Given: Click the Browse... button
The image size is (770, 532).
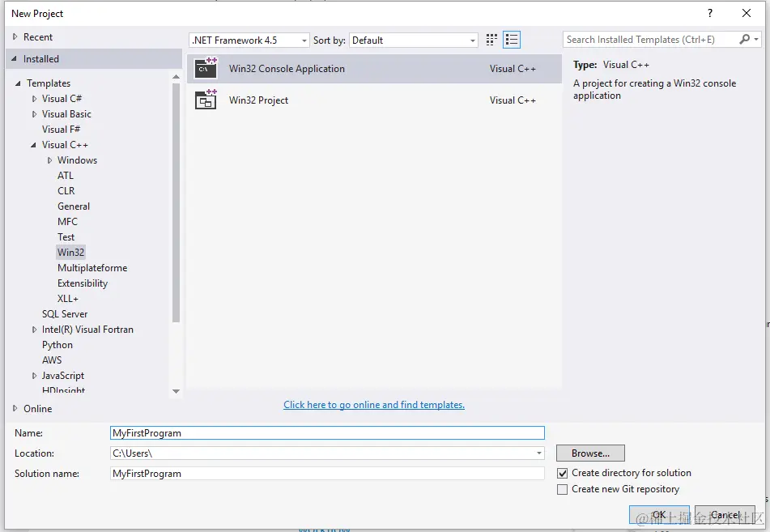Looking at the screenshot, I should tap(590, 453).
